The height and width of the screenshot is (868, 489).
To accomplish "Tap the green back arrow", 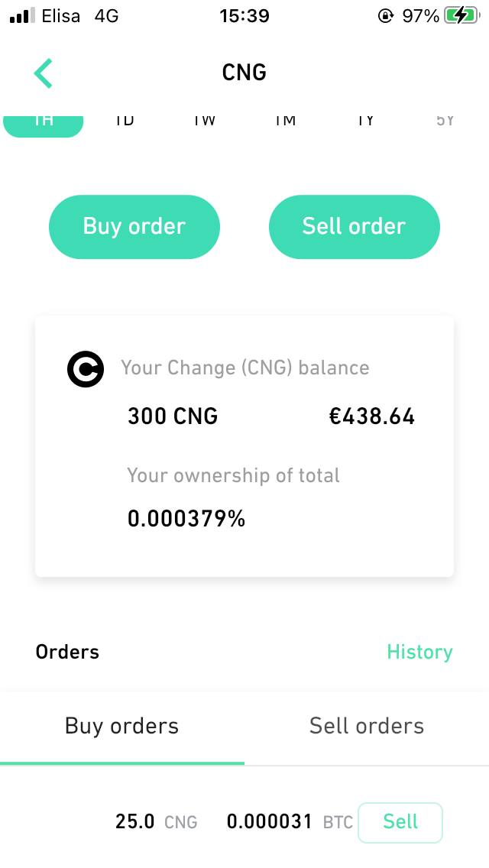I will click(x=44, y=73).
